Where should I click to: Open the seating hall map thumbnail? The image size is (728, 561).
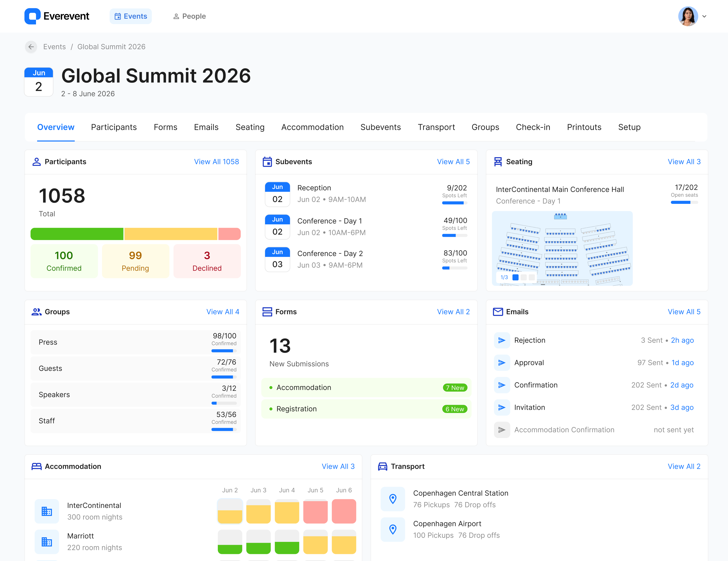[562, 248]
